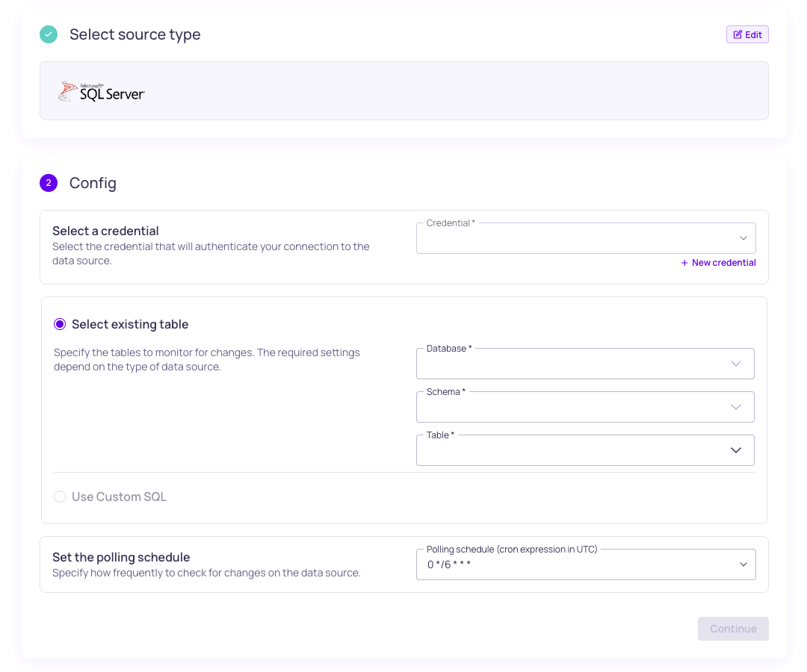
Task: Select the Use Custom SQL radio button
Action: point(60,497)
